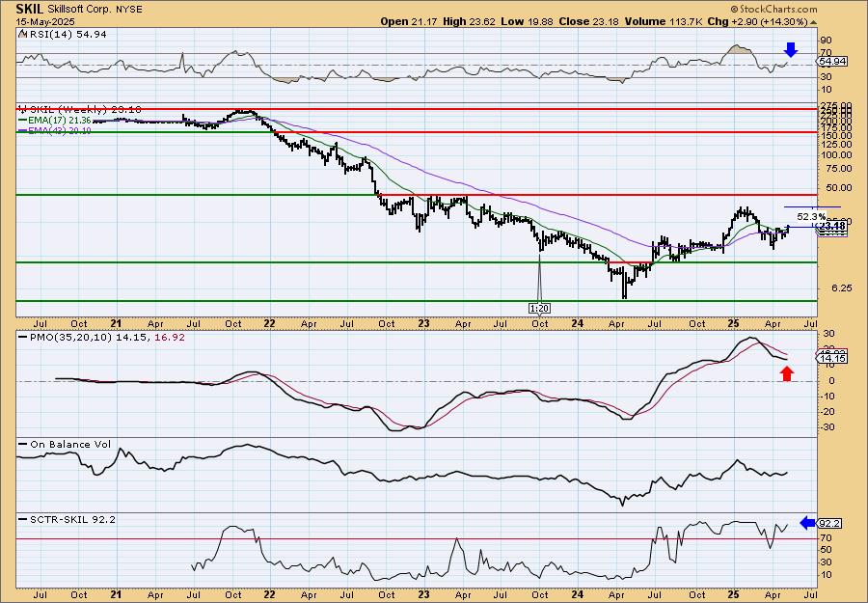Select the 52.3% range annotation label
This screenshot has width=868, height=603.
(811, 216)
